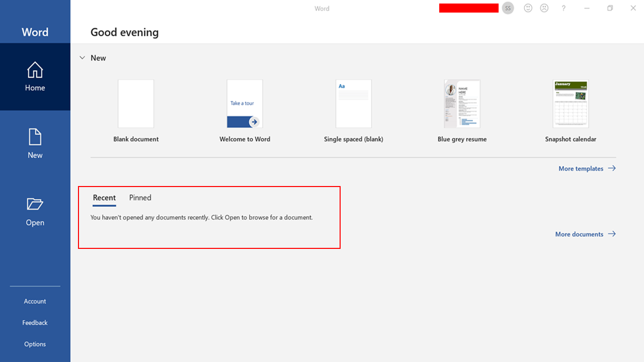Click the Snapshot calendar label text
The width and height of the screenshot is (644, 362).
(571, 139)
